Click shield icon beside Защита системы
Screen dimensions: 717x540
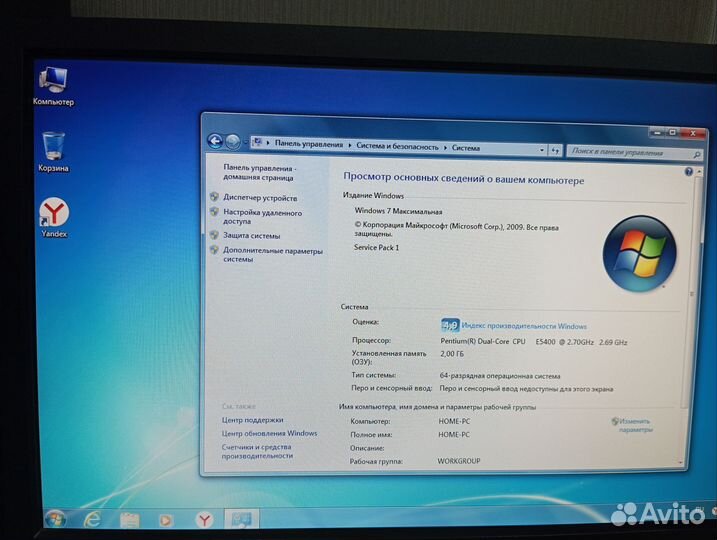(x=214, y=235)
